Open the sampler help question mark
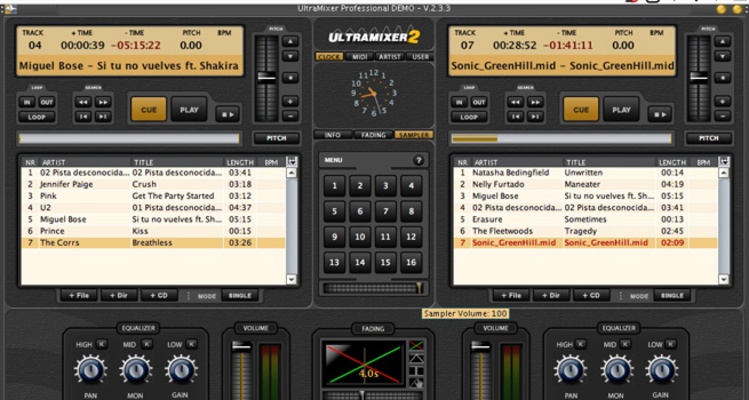Screen dimensions: 749x400 pyautogui.click(x=418, y=161)
